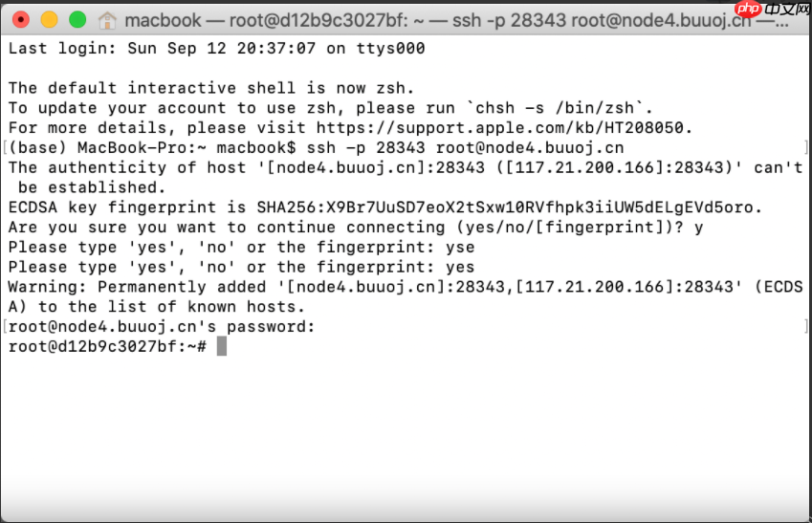Close the Terminal window with red button
Viewport: 812px width, 523px height.
tap(21, 19)
